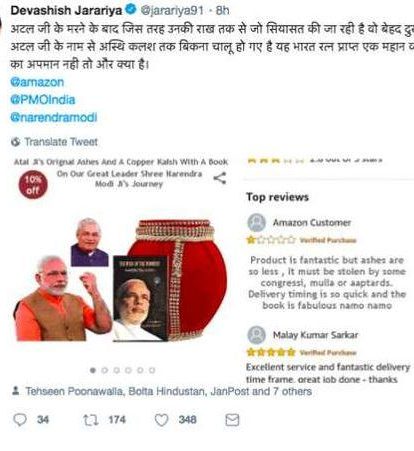Screen dimensions: 414x451
Task: Retweet this tweet using the retweet icon
Action: click(x=91, y=420)
